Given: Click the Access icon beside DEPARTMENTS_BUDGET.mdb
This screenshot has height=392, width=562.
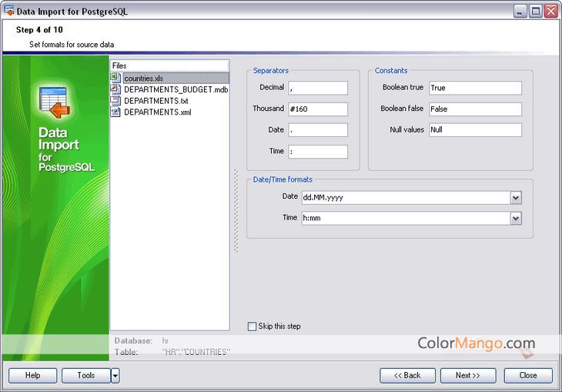Looking at the screenshot, I should tap(115, 89).
